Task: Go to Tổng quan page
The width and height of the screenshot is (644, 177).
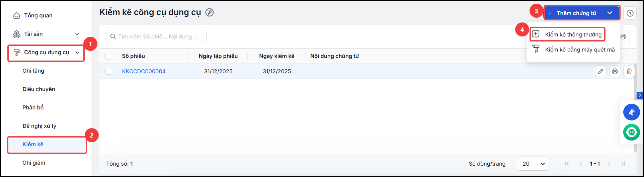Action: pos(38,16)
